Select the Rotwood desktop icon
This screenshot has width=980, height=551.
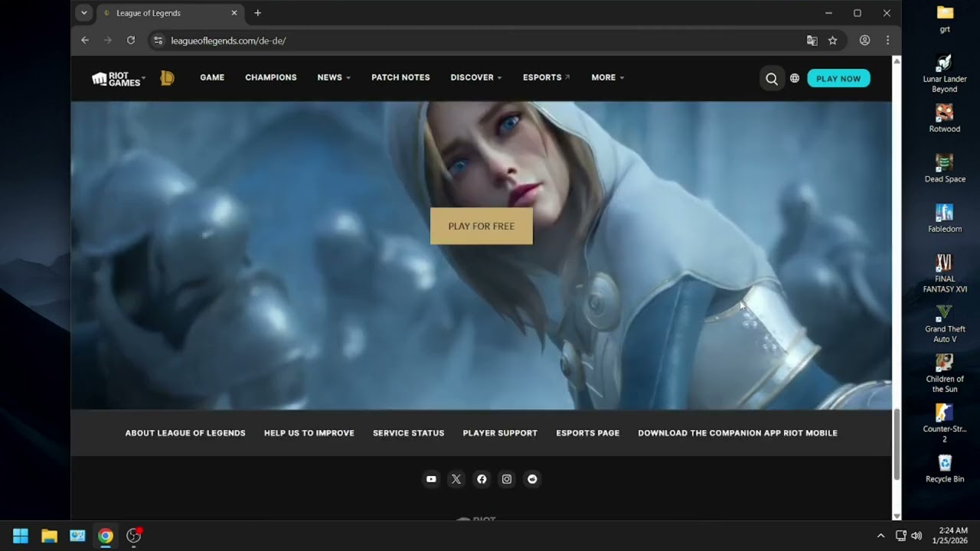[x=945, y=119]
